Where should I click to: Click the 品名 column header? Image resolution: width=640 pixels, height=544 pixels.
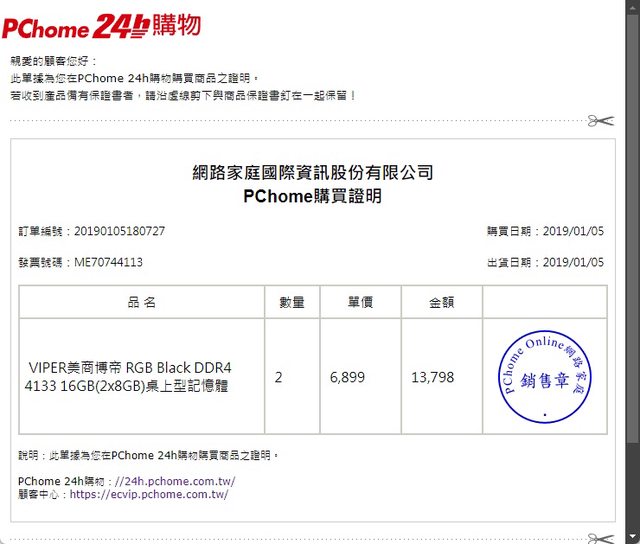[x=141, y=302]
